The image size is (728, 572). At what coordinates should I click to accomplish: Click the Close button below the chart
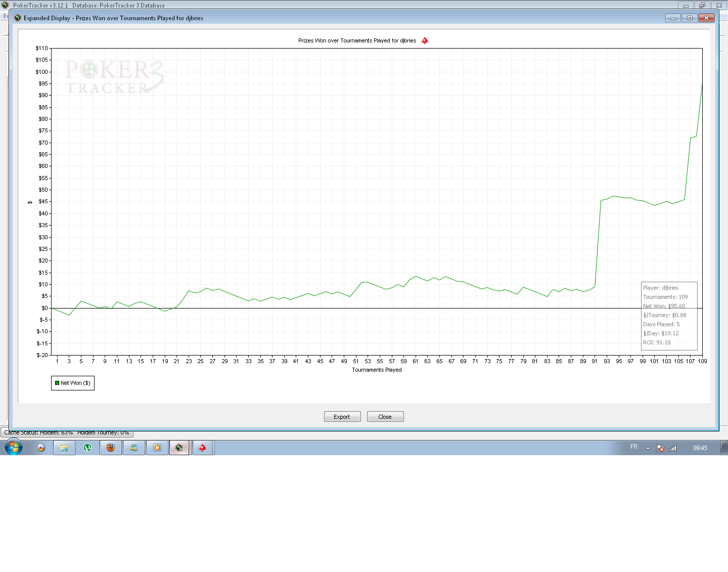point(385,417)
